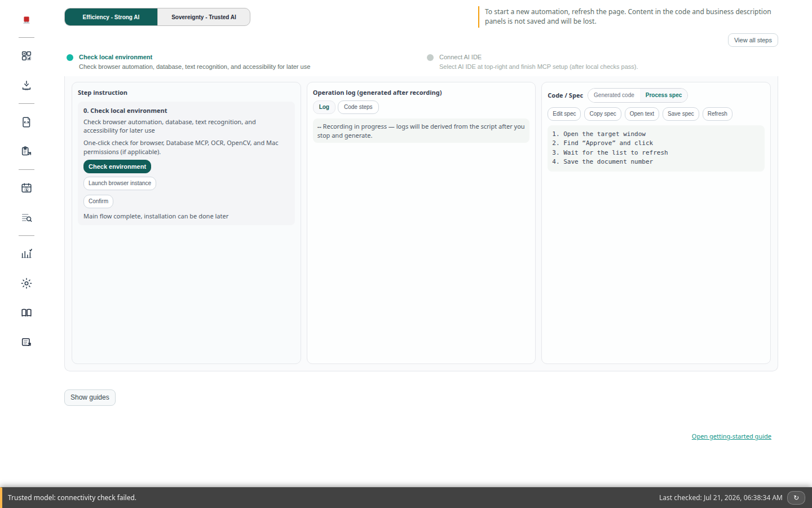The image size is (812, 508).
Task: Open the download sidebar icon
Action: coord(27,85)
